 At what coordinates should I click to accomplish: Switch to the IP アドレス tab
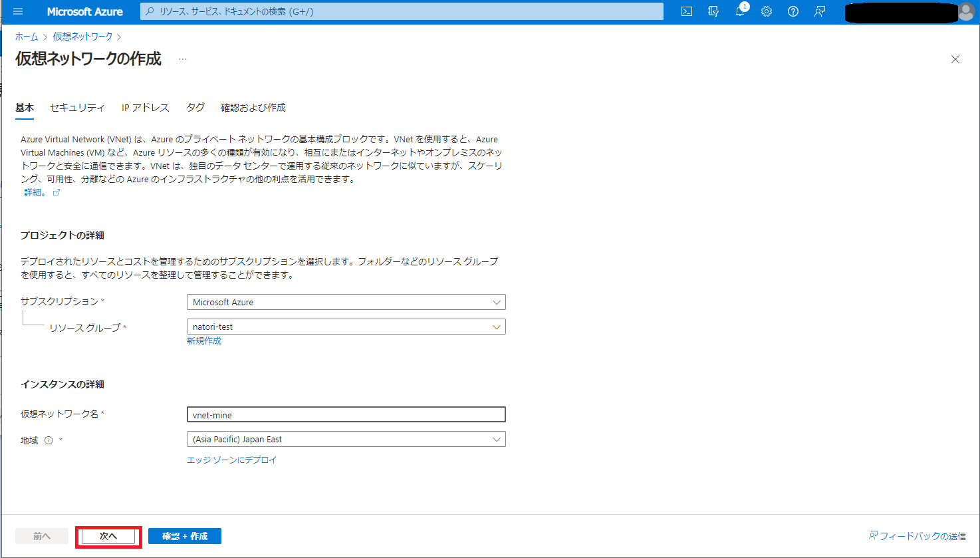[x=146, y=108]
